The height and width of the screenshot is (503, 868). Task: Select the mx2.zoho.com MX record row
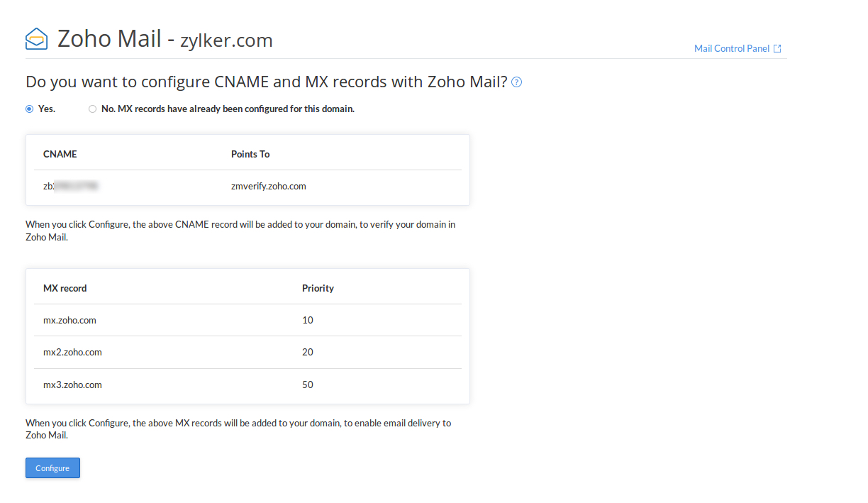pyautogui.click(x=72, y=353)
